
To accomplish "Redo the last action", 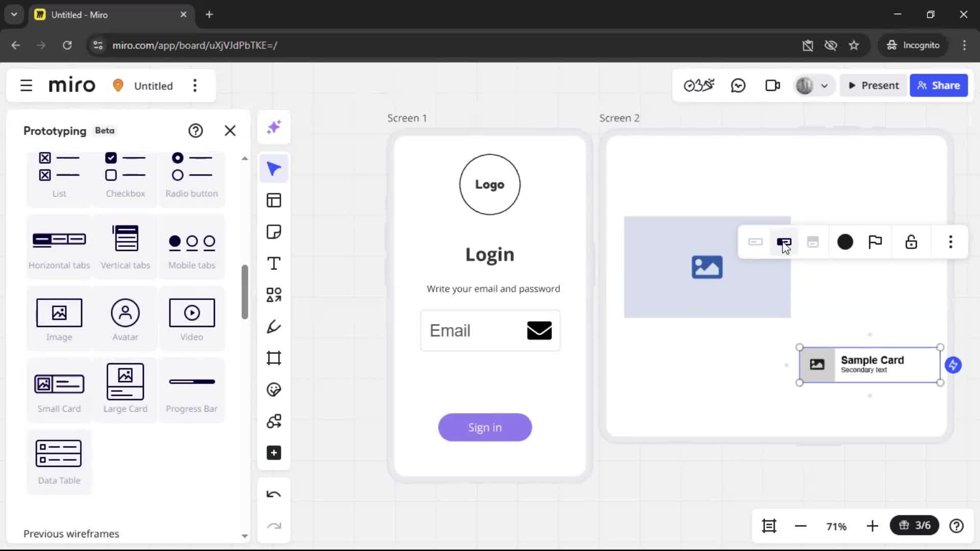I will [274, 526].
